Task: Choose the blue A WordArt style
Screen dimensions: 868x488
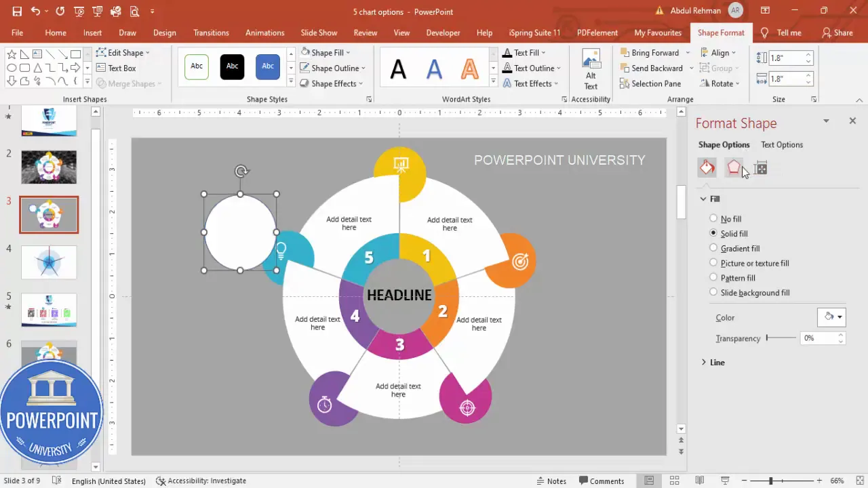Action: (434, 68)
